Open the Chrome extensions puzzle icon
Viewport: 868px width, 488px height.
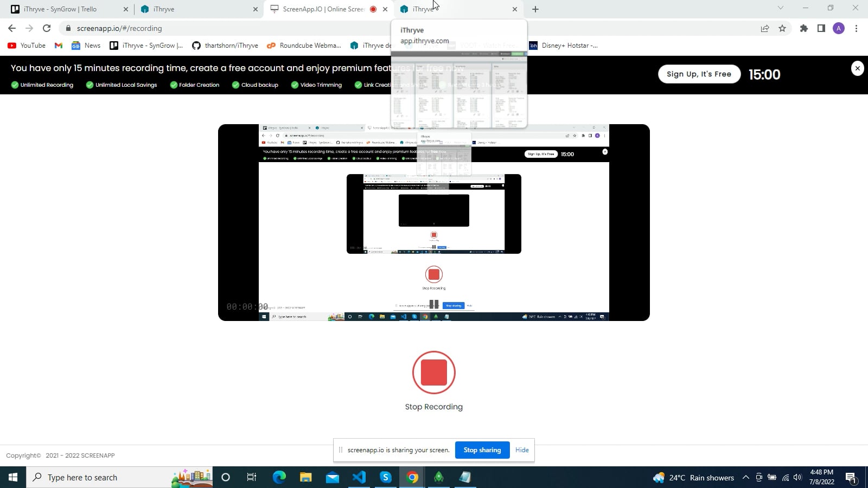coord(804,28)
